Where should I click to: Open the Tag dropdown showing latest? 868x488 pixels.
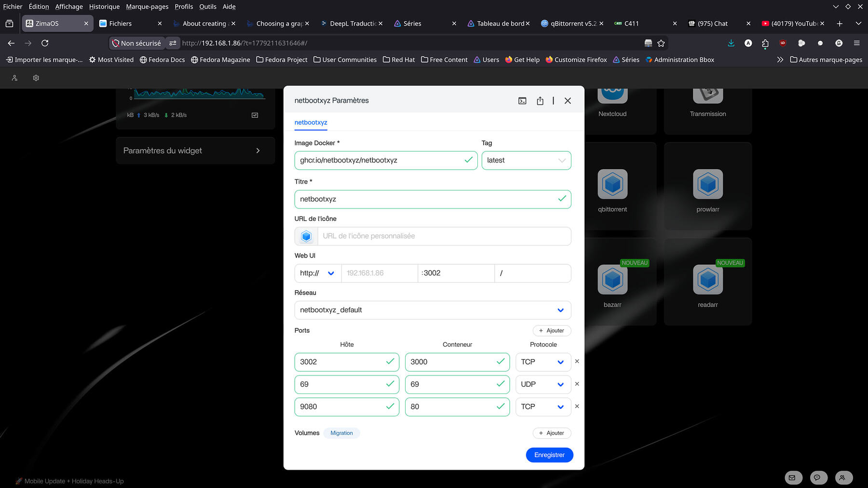pos(526,160)
